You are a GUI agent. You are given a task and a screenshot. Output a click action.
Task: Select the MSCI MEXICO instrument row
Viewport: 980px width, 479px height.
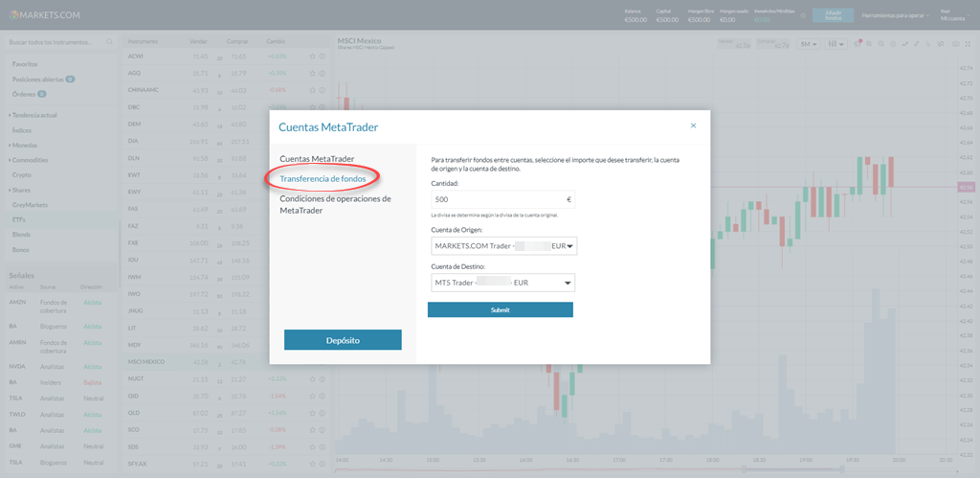(x=225, y=361)
